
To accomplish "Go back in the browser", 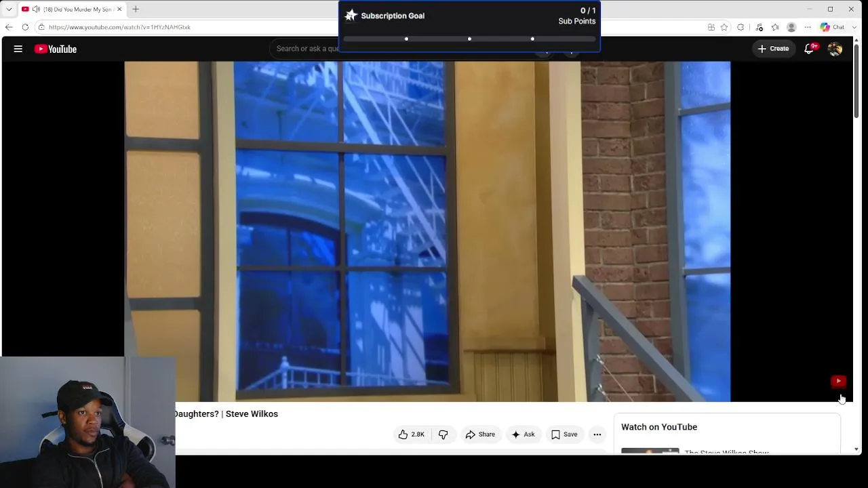I will (9, 27).
